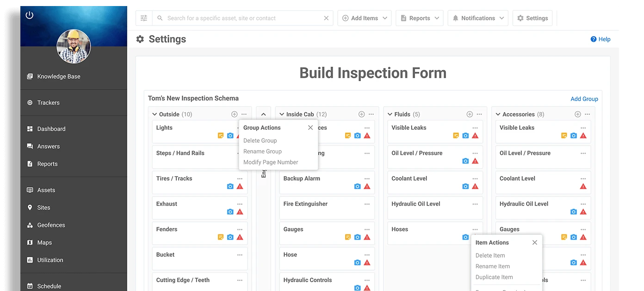
Task: Click the Maps sidebar icon
Action: pos(29,242)
